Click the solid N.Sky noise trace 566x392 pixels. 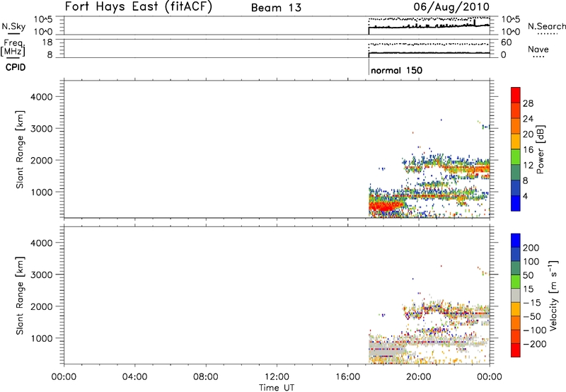(429, 27)
